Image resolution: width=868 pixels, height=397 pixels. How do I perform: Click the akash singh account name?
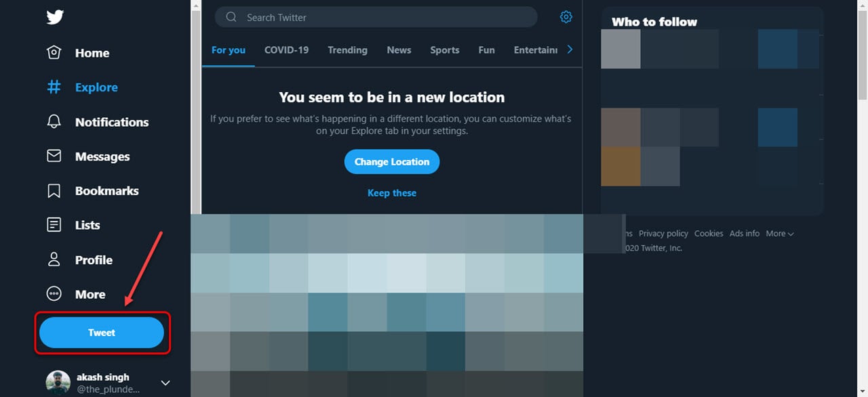pos(103,377)
